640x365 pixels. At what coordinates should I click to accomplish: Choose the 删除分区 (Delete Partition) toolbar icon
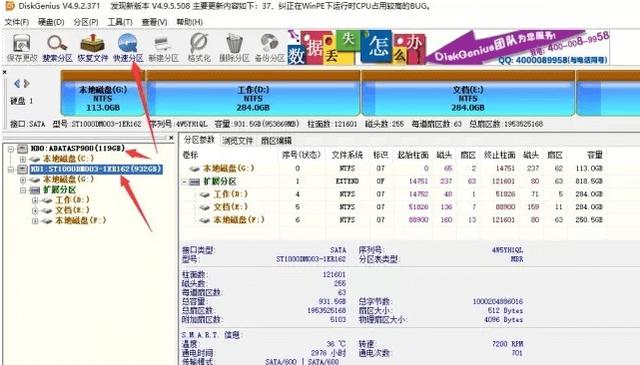pos(234,48)
